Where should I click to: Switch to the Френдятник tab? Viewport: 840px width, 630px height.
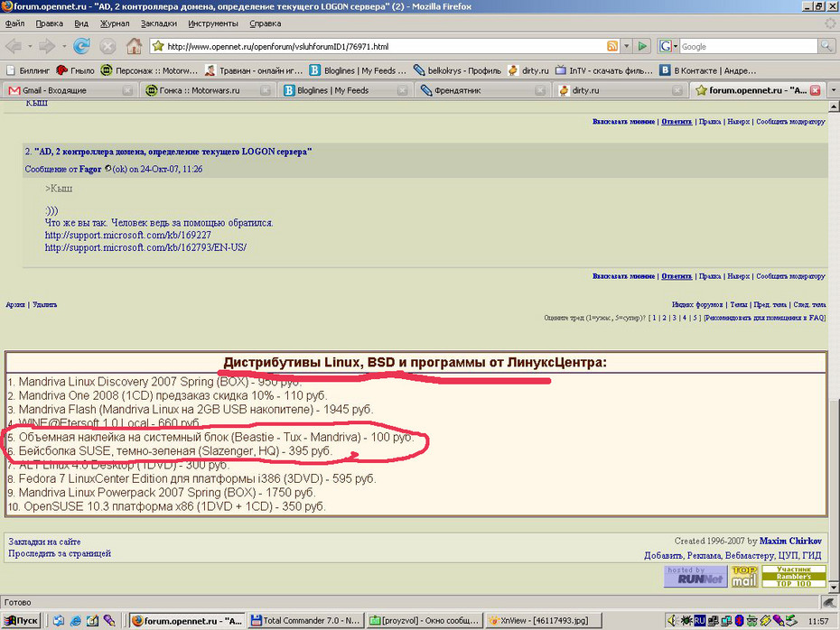[x=481, y=90]
